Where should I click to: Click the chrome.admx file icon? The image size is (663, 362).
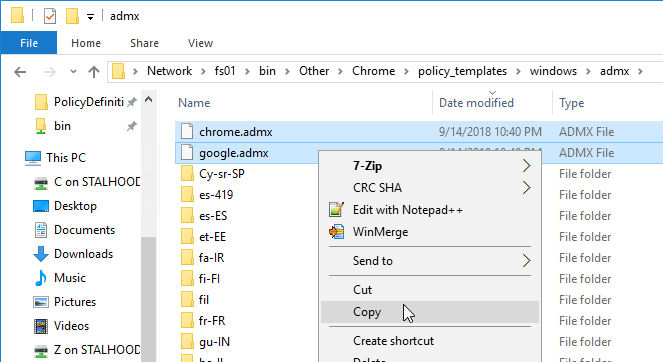tap(187, 132)
